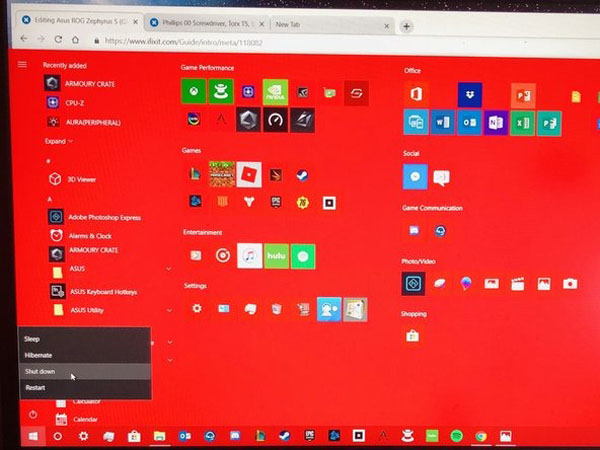Open Alarms & Clock from app list
This screenshot has height=450, width=600.
[x=81, y=235]
